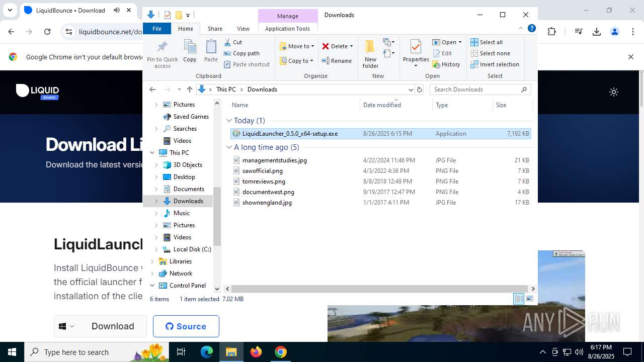The width and height of the screenshot is (644, 362).
Task: Click Edit in Open group
Action: 442,53
